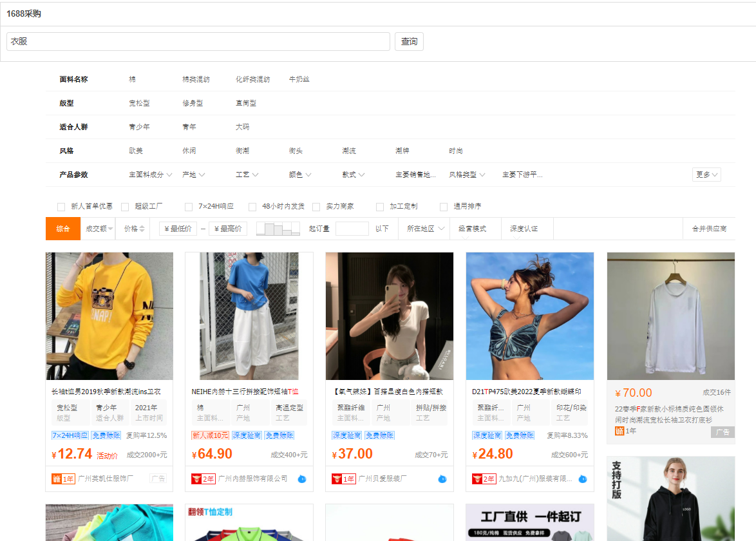
Task: Open the 所在地区 dropdown
Action: click(x=425, y=229)
